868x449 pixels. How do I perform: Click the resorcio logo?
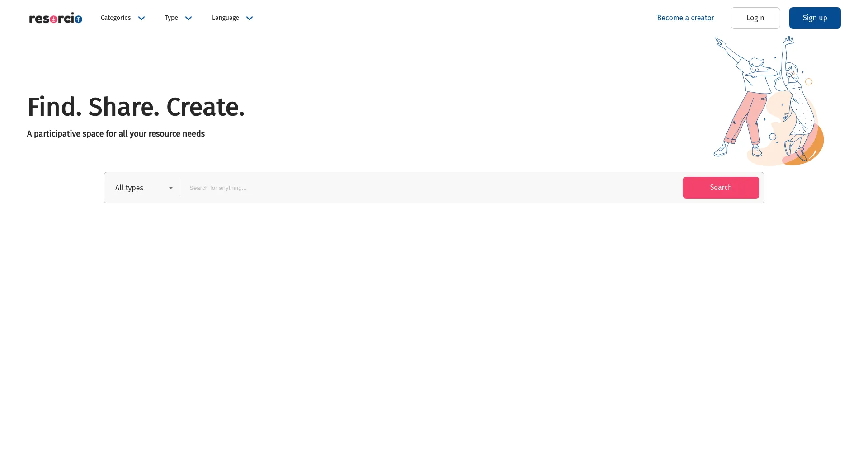click(x=56, y=19)
